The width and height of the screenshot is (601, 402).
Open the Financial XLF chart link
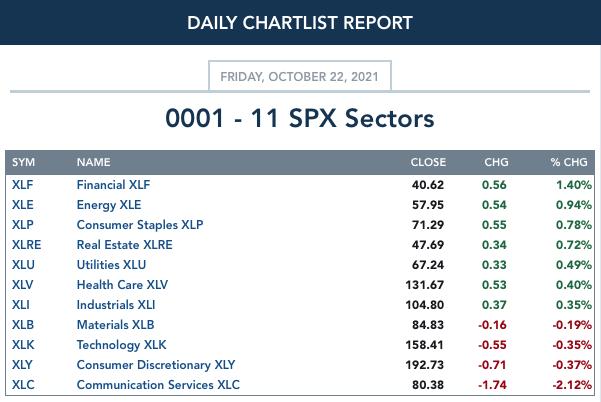(113, 185)
